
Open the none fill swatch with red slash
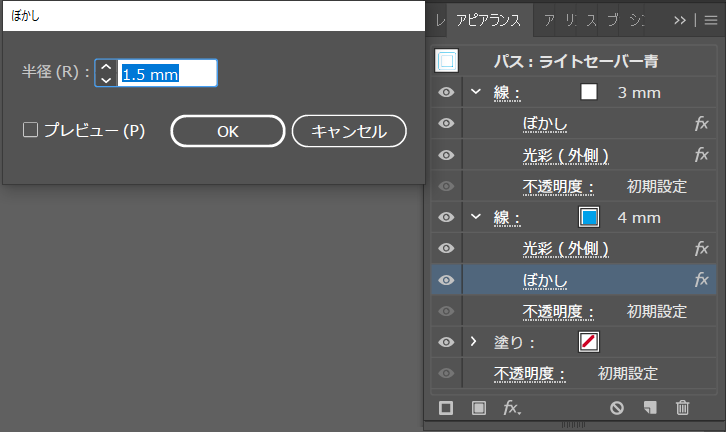(x=589, y=342)
